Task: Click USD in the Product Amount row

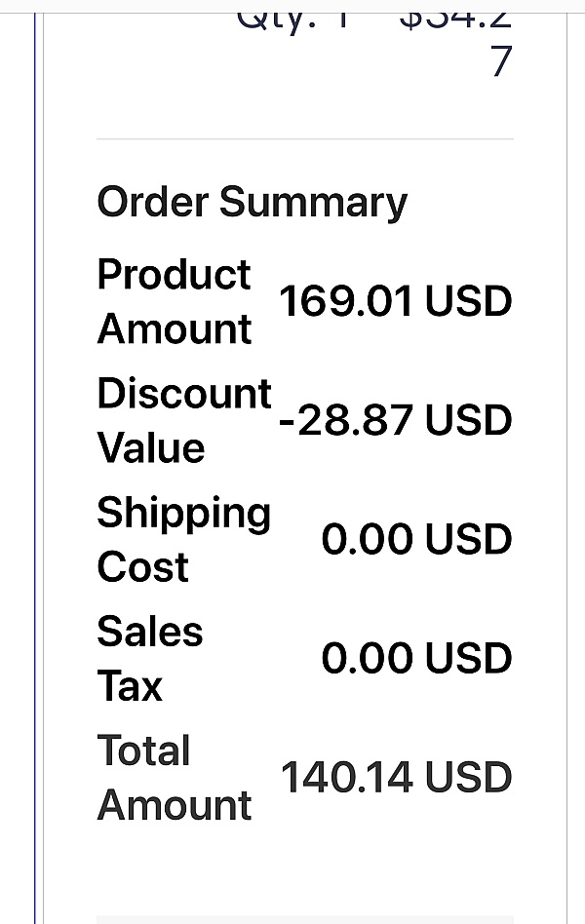Action: (469, 301)
